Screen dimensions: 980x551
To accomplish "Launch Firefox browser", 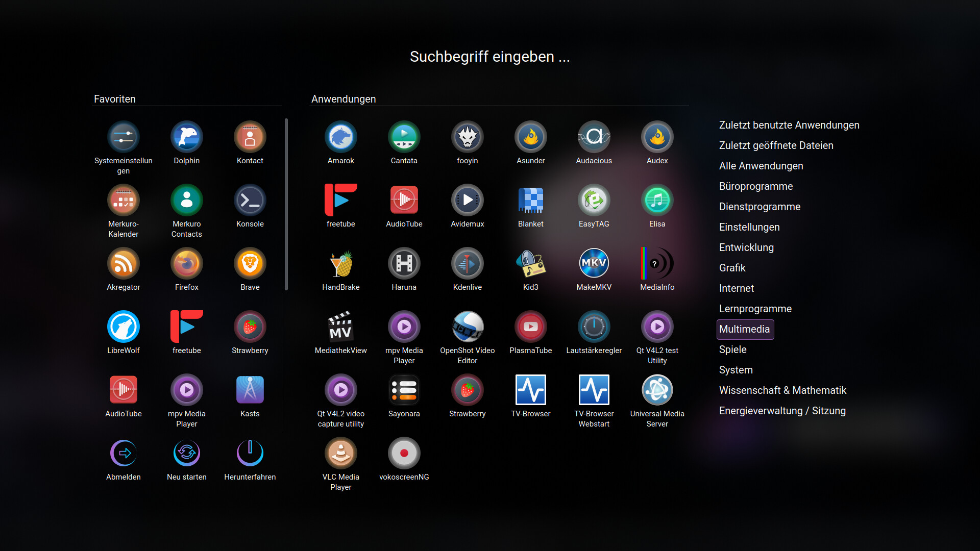I will pos(187,270).
